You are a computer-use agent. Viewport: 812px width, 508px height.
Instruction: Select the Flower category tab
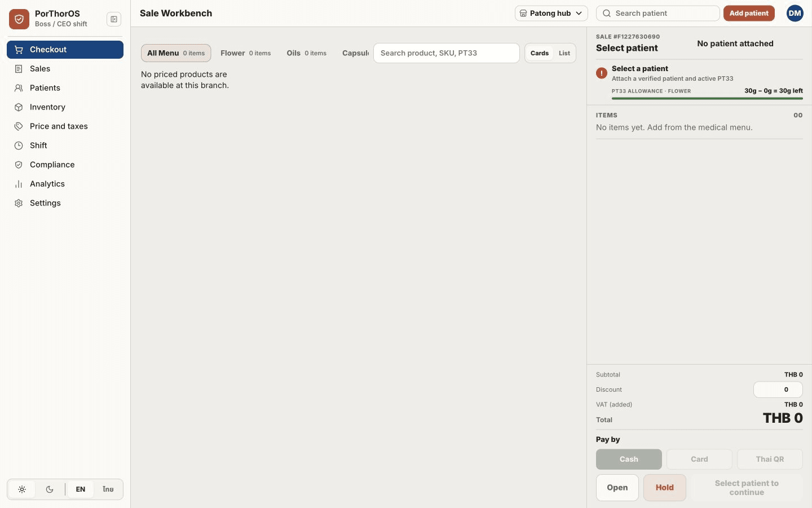246,53
